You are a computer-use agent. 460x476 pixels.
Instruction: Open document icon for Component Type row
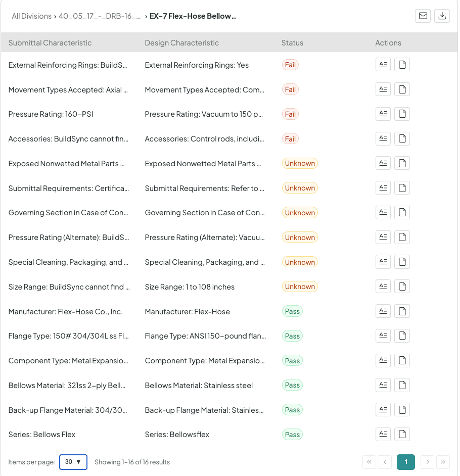(x=402, y=361)
